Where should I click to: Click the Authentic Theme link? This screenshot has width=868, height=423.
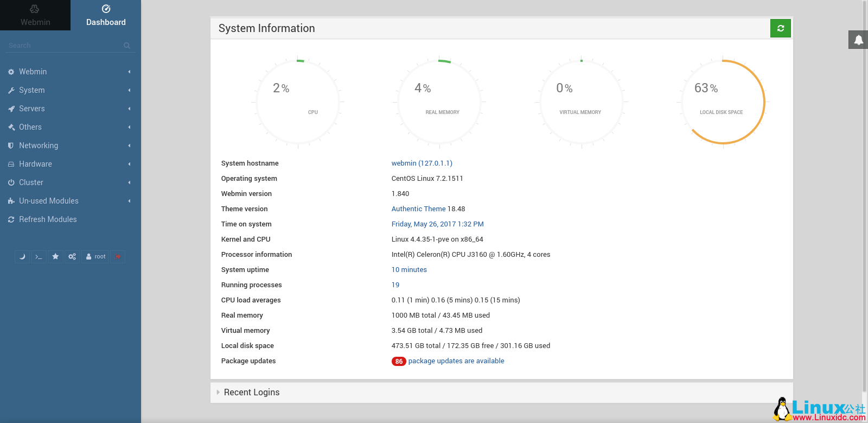click(418, 209)
